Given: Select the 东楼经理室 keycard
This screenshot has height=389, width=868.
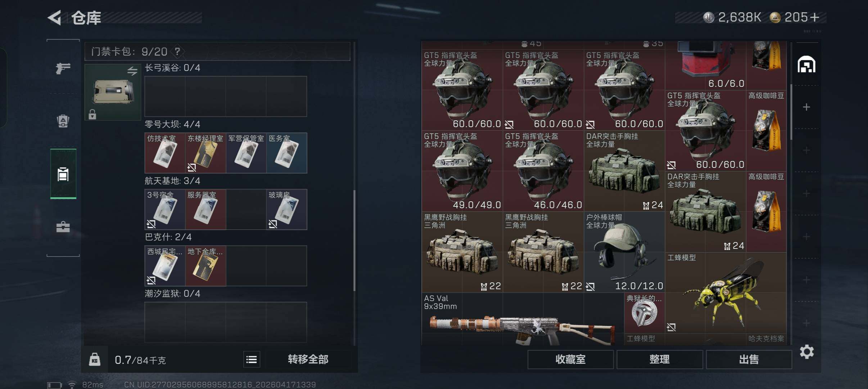Looking at the screenshot, I should [x=205, y=153].
